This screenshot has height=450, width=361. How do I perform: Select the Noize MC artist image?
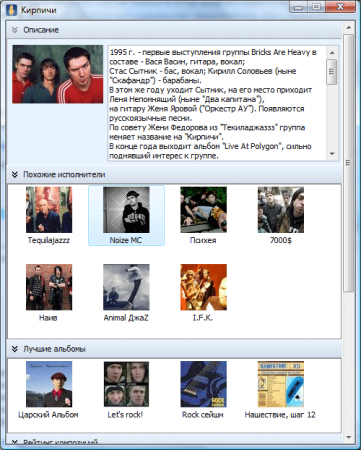126,210
